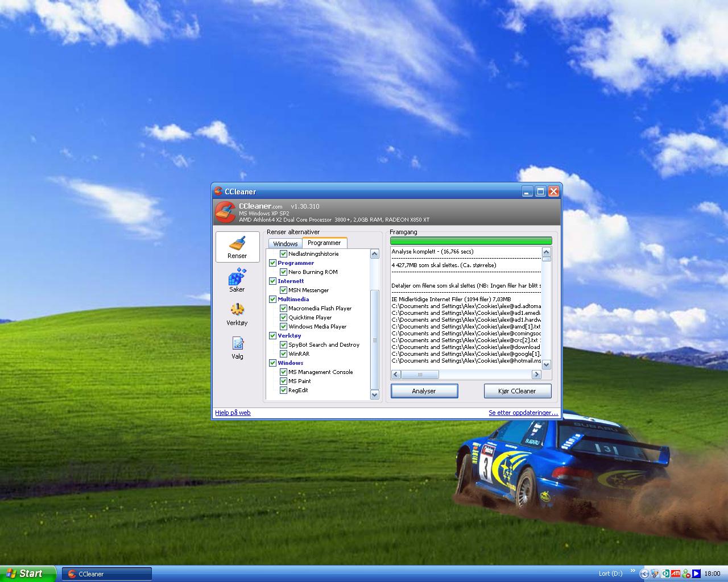Uncheck MS Management Console
Screen dimensions: 728x582
point(283,372)
